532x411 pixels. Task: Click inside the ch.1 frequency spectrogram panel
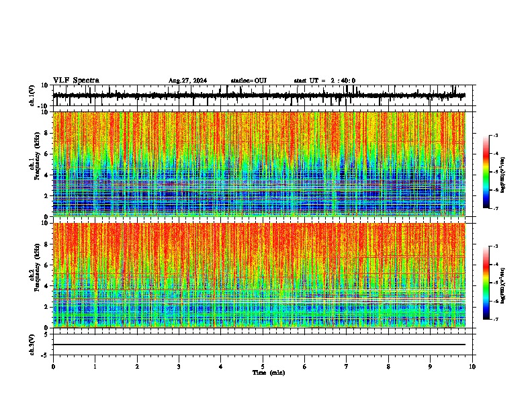(259, 164)
